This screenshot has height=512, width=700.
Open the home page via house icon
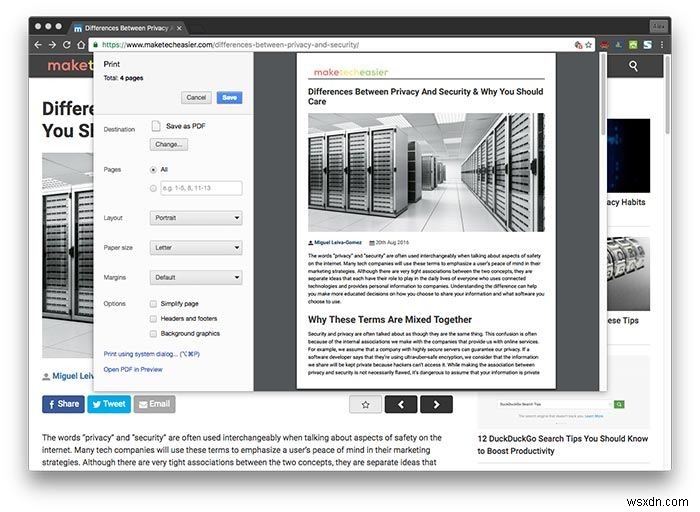point(81,45)
